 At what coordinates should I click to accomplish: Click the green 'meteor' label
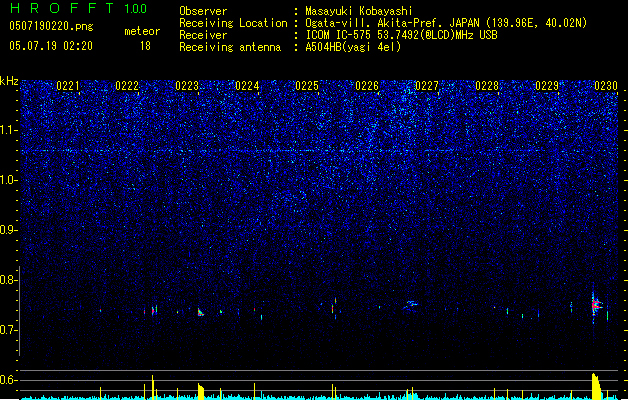click(x=142, y=31)
